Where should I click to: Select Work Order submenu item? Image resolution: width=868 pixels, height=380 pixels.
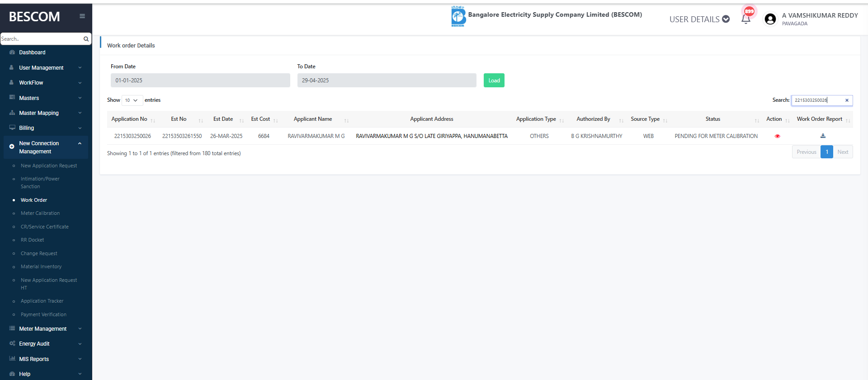[34, 200]
